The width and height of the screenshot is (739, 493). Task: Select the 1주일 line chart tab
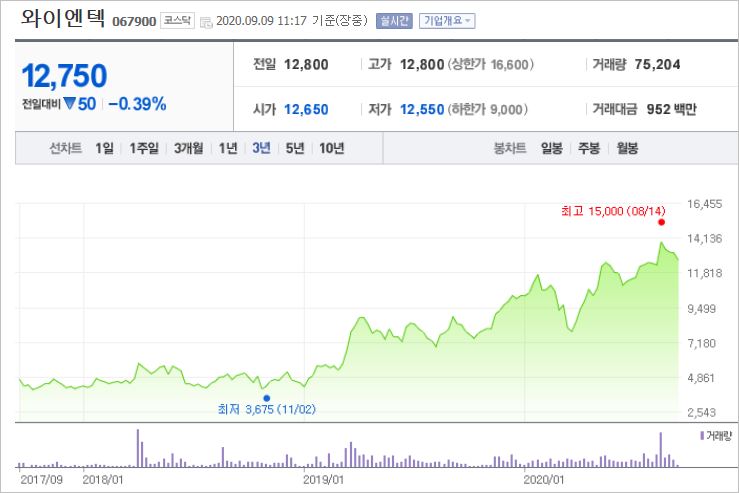[x=144, y=148]
